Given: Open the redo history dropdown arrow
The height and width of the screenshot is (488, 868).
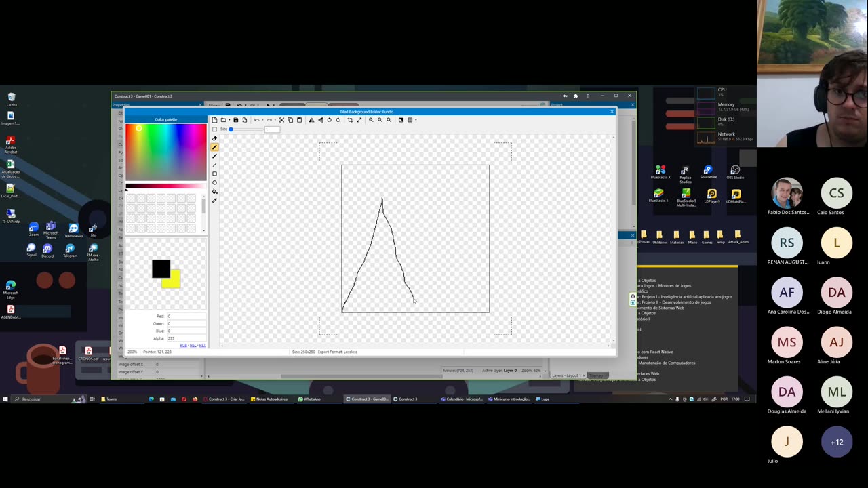Looking at the screenshot, I should pyautogui.click(x=275, y=120).
